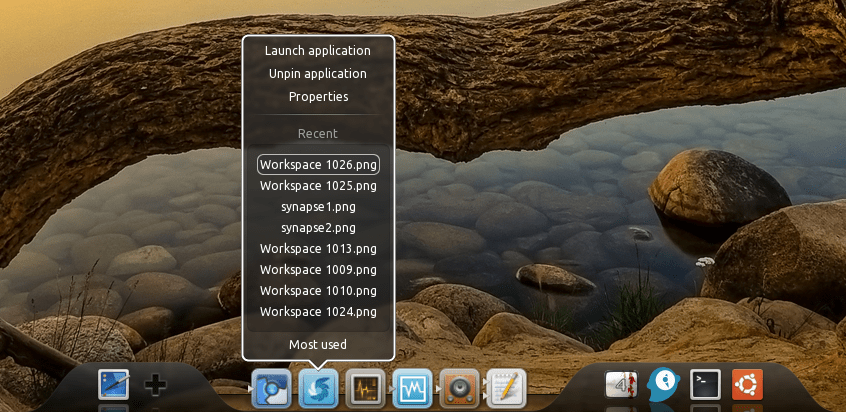Open the orange system monitor dock icon
The image size is (846, 412).
coord(365,388)
